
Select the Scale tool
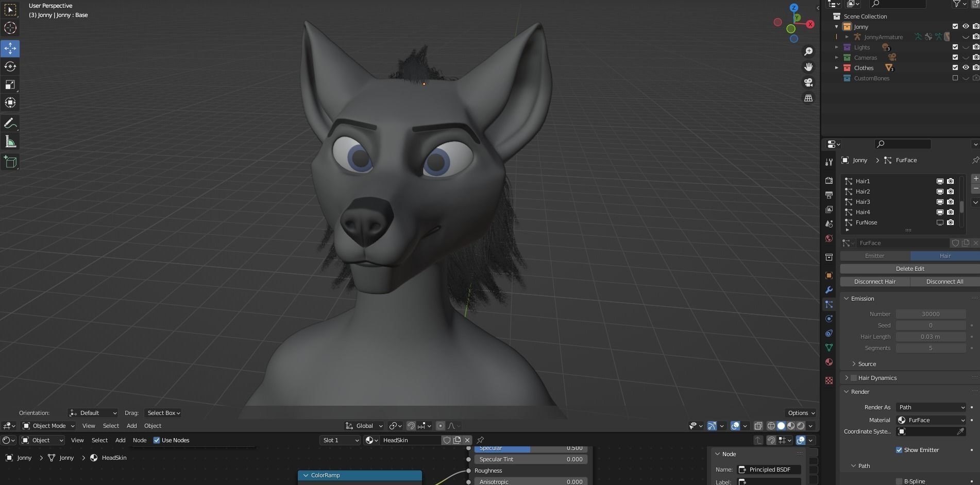click(x=10, y=84)
